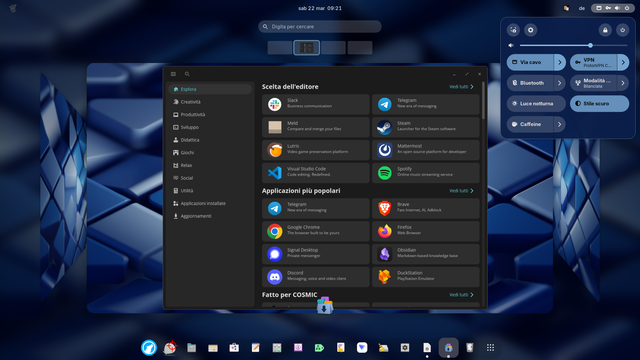Select Relax category
This screenshot has height=360, width=640.
(x=210, y=165)
